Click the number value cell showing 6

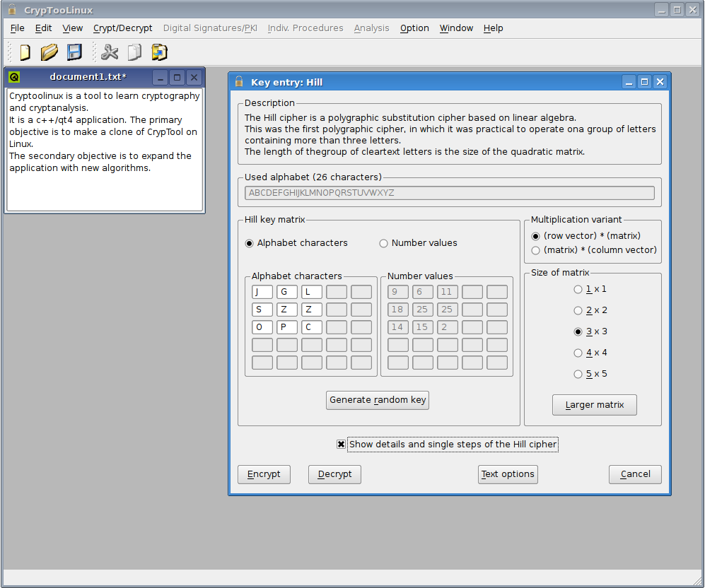click(423, 292)
